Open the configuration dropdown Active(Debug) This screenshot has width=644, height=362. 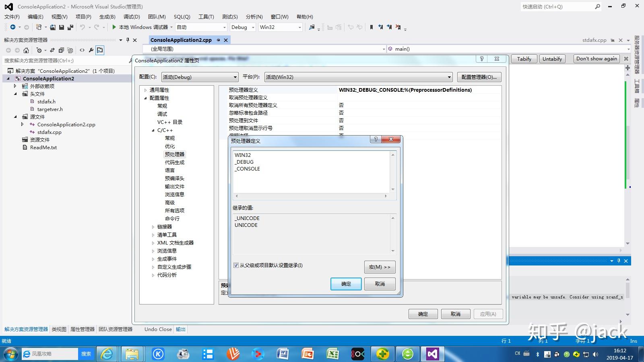click(200, 77)
